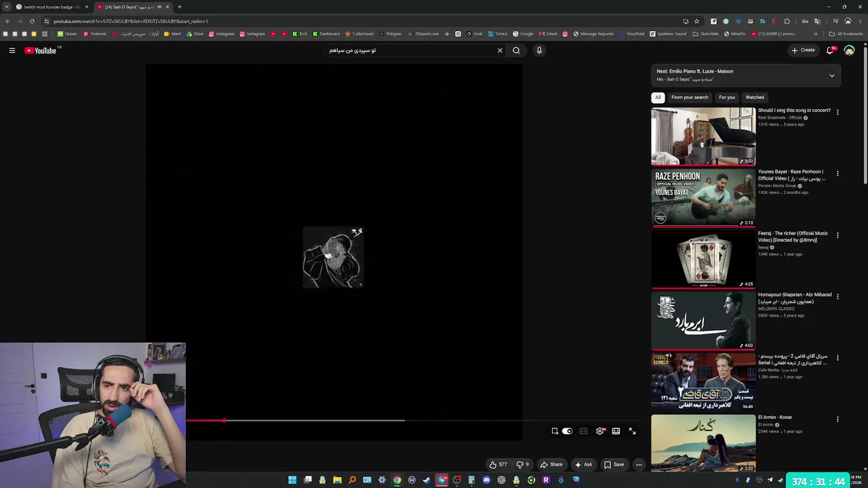Screen dimensions: 868x488
Task: Open the YouTube account avatar menu
Action: coord(849,50)
